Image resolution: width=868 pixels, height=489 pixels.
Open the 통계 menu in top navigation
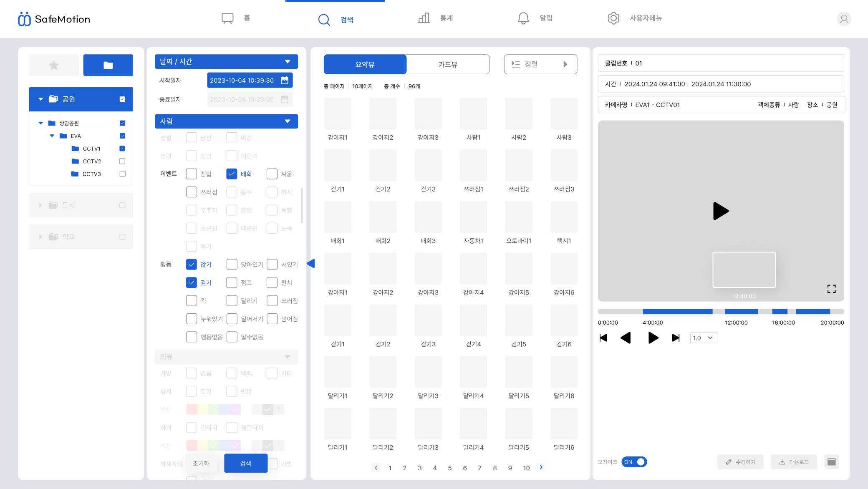tap(435, 18)
